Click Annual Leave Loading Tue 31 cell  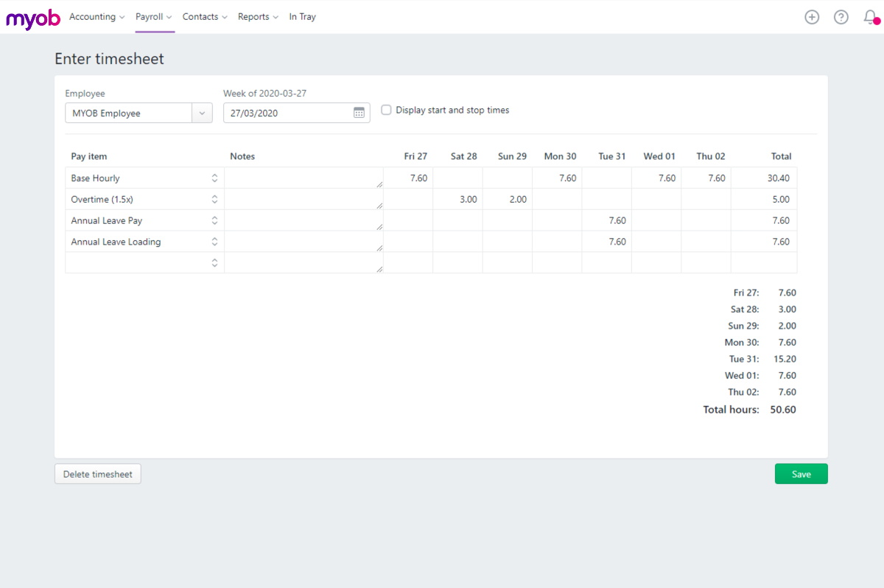606,242
